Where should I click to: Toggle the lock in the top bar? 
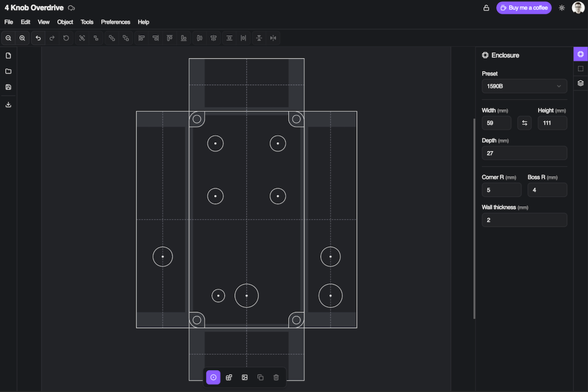click(486, 8)
